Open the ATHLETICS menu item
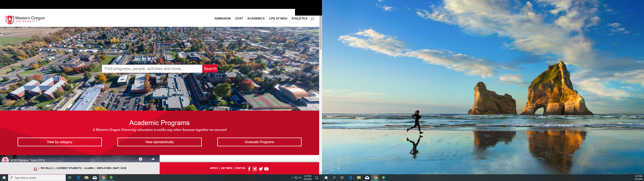This screenshot has width=644, height=181. pyautogui.click(x=299, y=18)
